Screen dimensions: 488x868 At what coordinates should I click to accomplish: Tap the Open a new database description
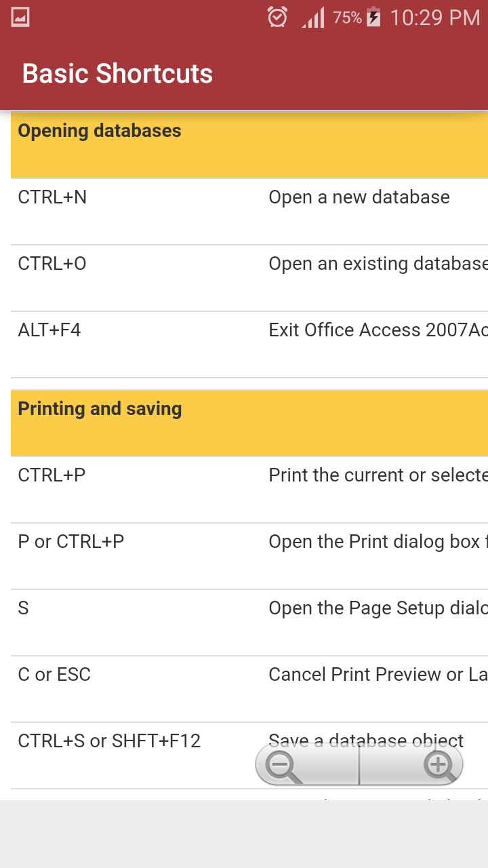coord(359,197)
